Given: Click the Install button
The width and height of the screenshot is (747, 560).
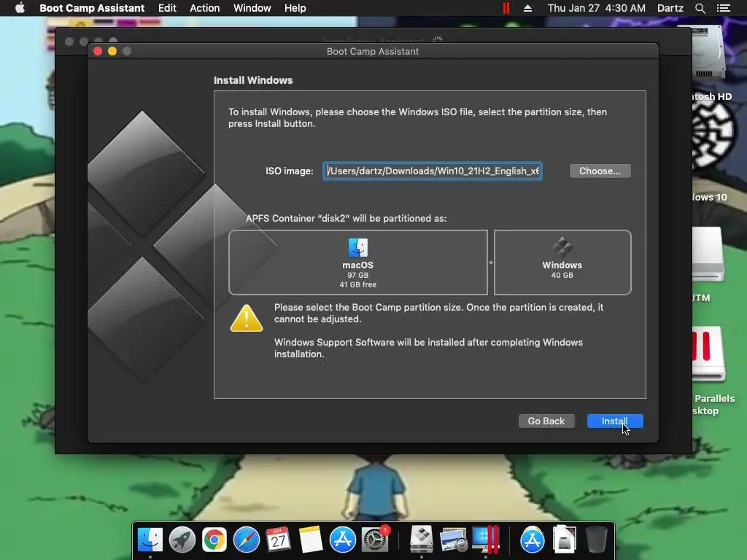Looking at the screenshot, I should pyautogui.click(x=614, y=421).
